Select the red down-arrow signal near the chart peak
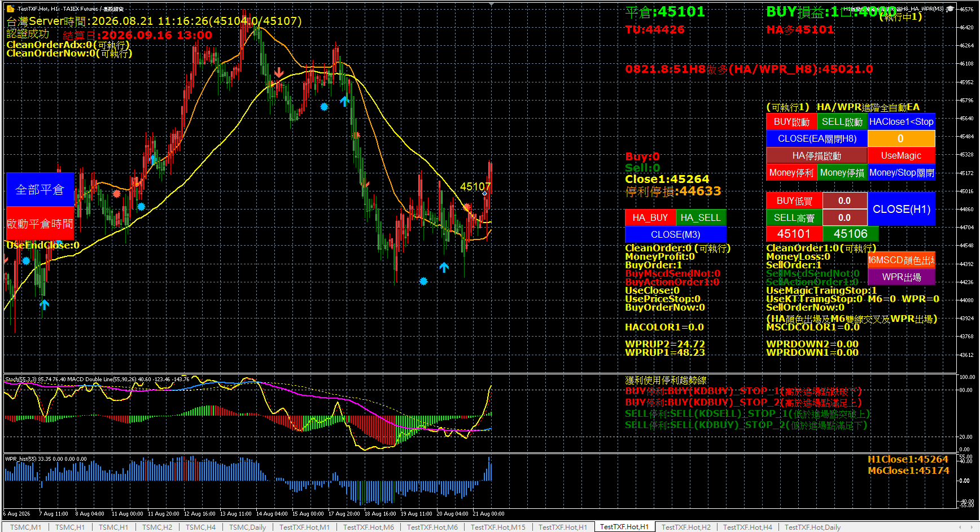 coord(279,72)
